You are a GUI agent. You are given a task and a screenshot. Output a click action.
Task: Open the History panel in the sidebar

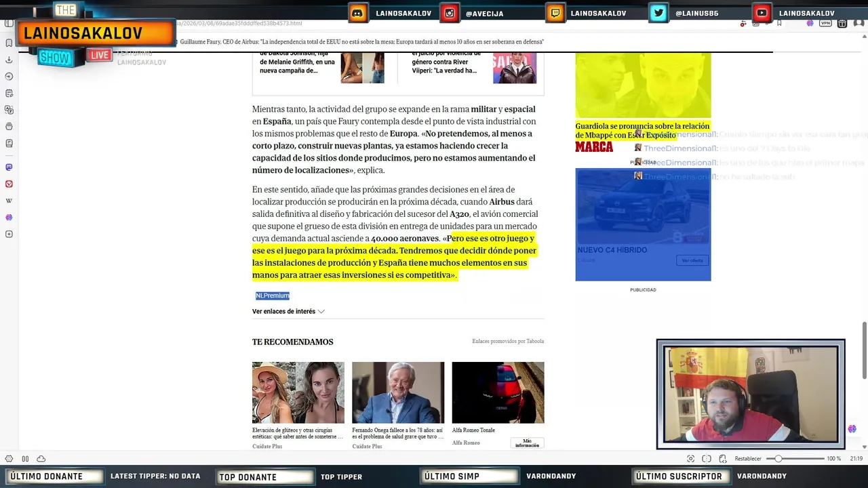[x=9, y=76]
